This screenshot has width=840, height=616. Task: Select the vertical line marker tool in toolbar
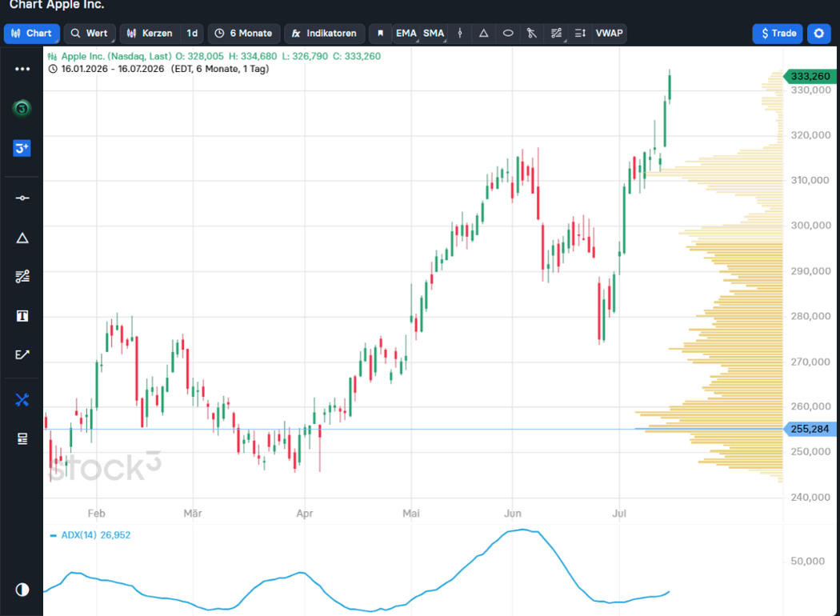coord(460,34)
